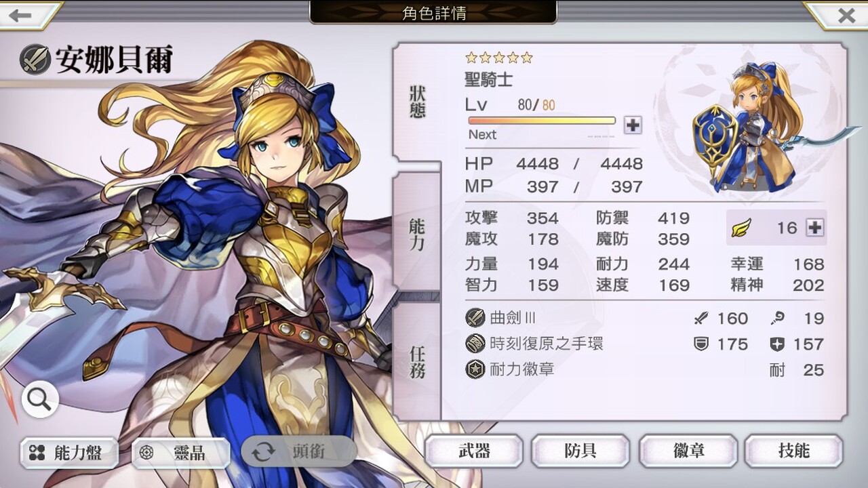This screenshot has width=868, height=488.
Task: Select the 曲劍III weapon icon
Action: point(475,318)
